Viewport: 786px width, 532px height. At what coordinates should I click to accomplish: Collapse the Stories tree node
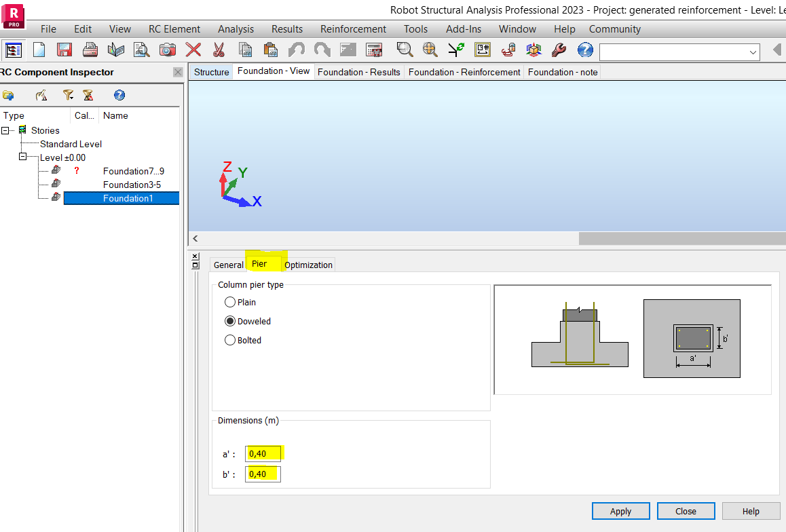[x=5, y=130]
